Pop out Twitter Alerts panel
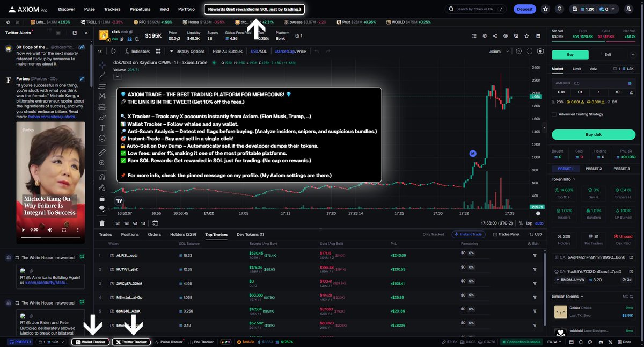 [75, 33]
